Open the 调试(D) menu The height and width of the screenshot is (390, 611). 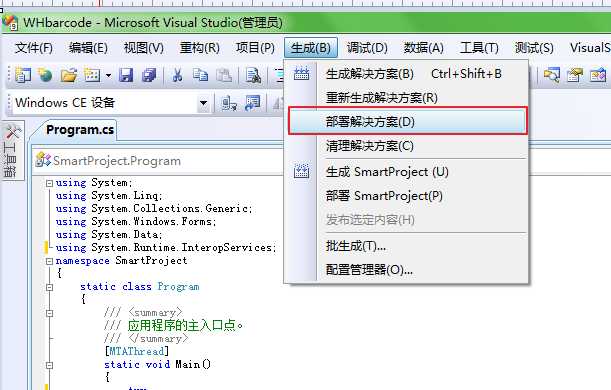click(x=367, y=48)
